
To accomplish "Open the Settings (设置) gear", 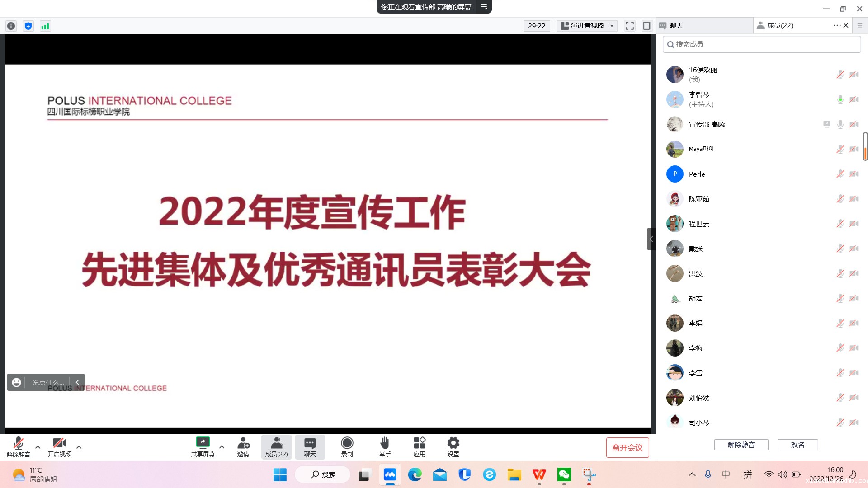I will tap(453, 447).
